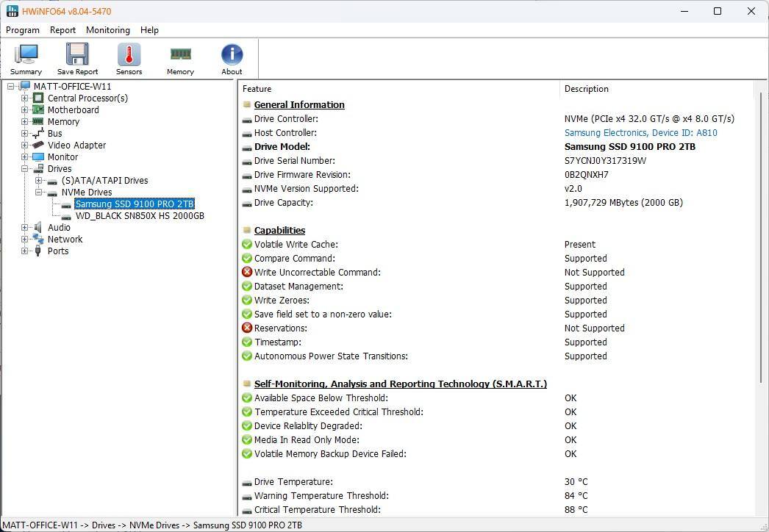Open the Report menu
This screenshot has height=532, width=769.
62,30
